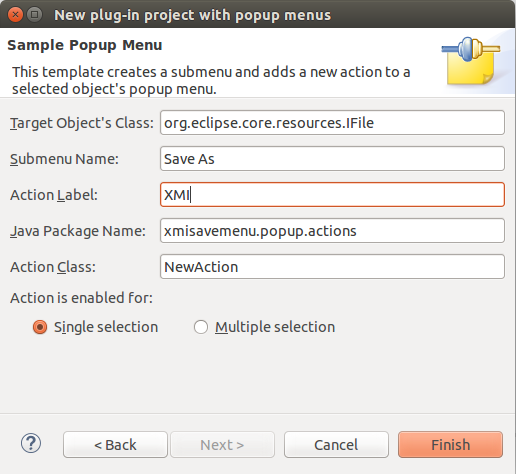This screenshot has height=474, width=516.
Task: Click into the Submenu Name field
Action: point(332,159)
